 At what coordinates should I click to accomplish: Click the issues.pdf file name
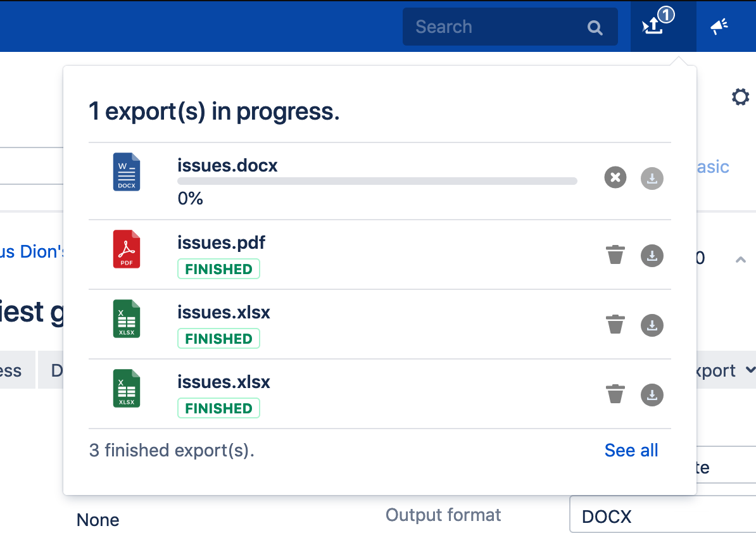pos(221,242)
